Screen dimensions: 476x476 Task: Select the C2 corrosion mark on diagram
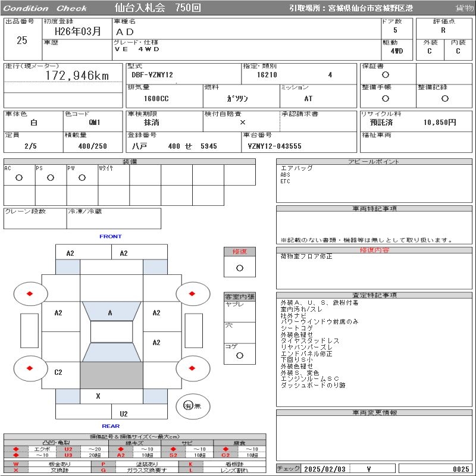tap(58, 372)
